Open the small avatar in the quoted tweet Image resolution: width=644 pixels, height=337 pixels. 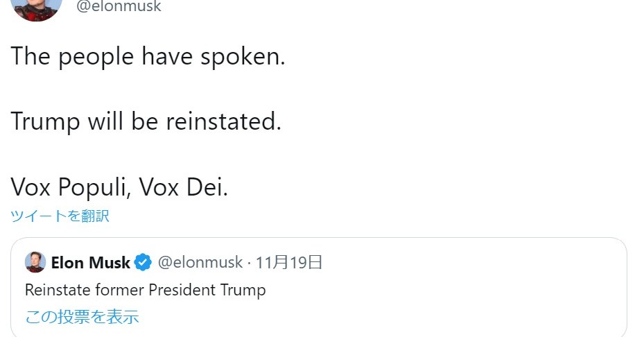(x=35, y=262)
